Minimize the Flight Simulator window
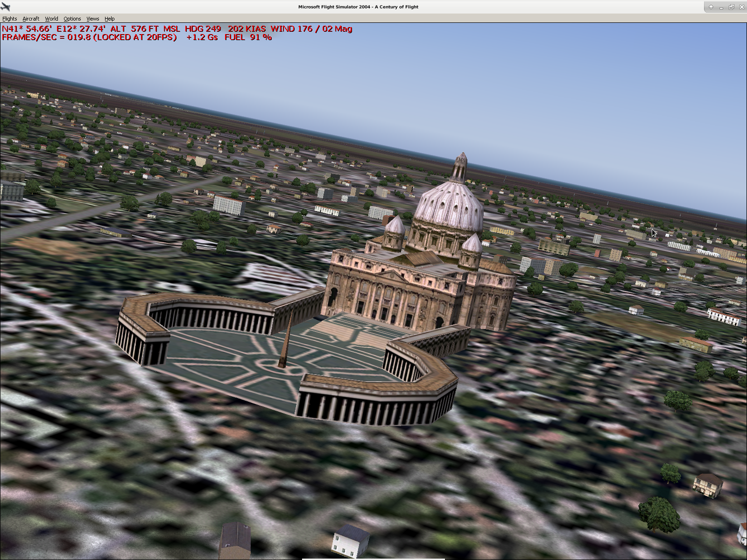This screenshot has height=560, width=747. point(721,7)
